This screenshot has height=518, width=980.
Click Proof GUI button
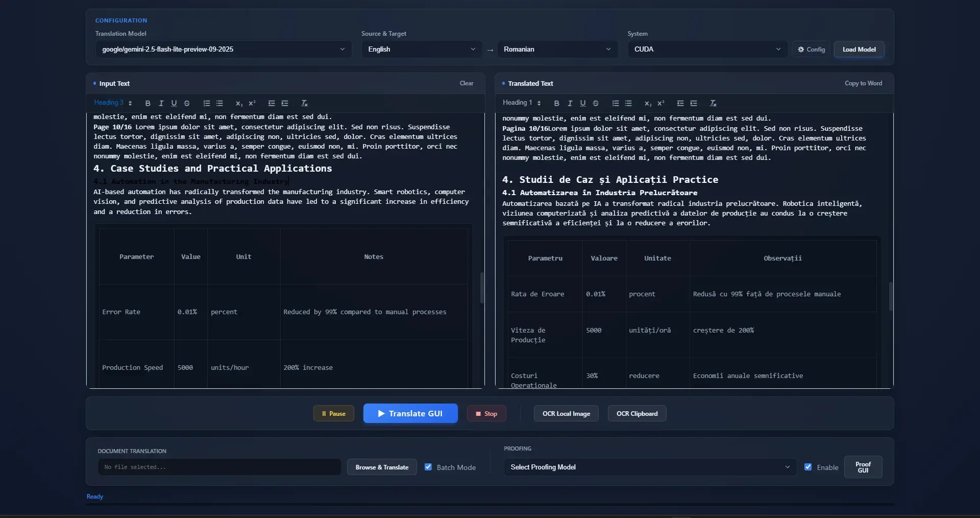(x=863, y=467)
